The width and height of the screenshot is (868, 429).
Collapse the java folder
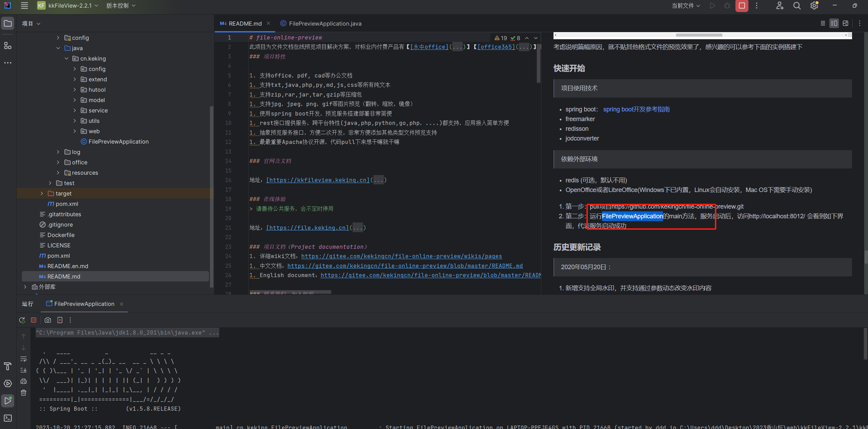(x=58, y=48)
